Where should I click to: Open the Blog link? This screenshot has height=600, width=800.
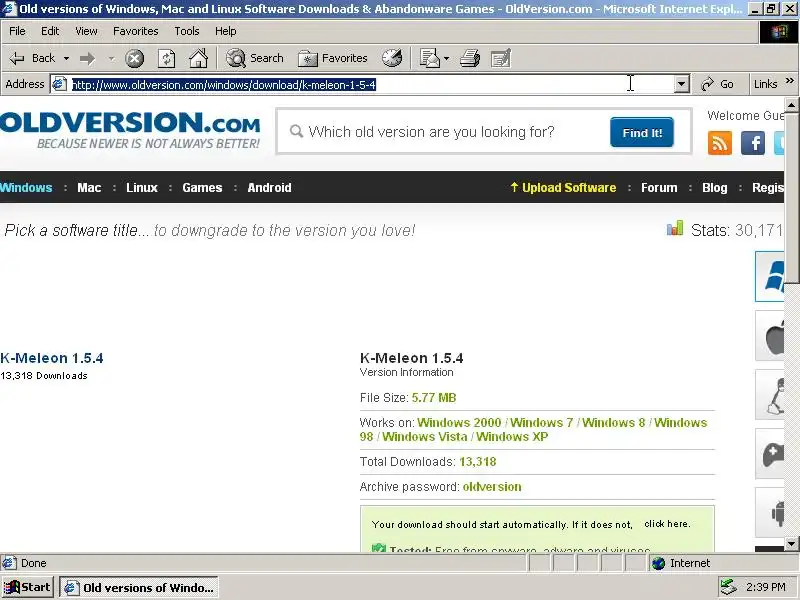pos(715,188)
